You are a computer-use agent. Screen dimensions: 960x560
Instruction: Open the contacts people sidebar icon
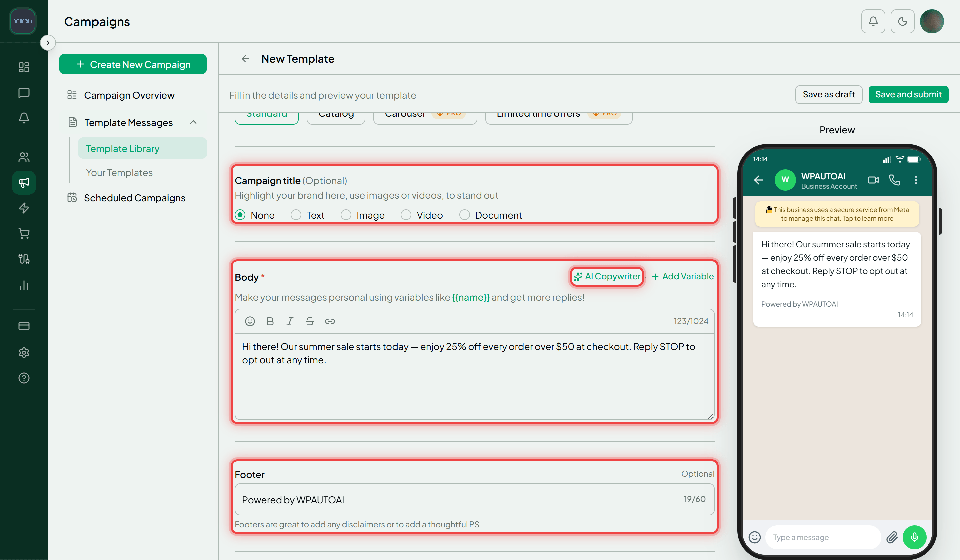click(24, 157)
